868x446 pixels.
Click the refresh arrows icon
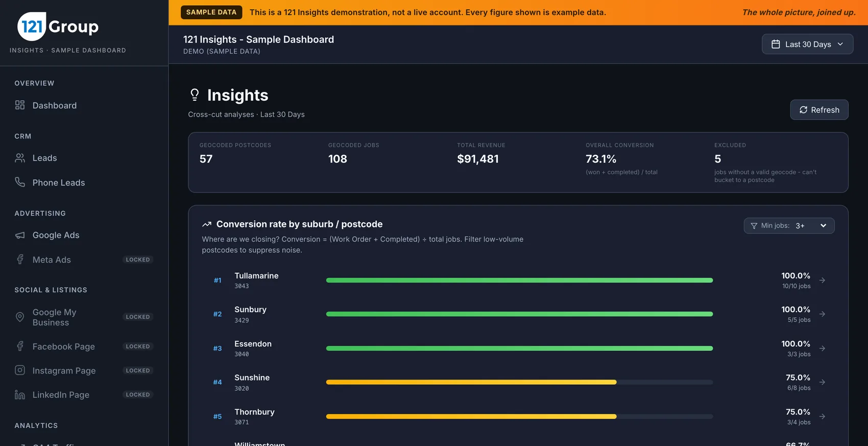(803, 110)
